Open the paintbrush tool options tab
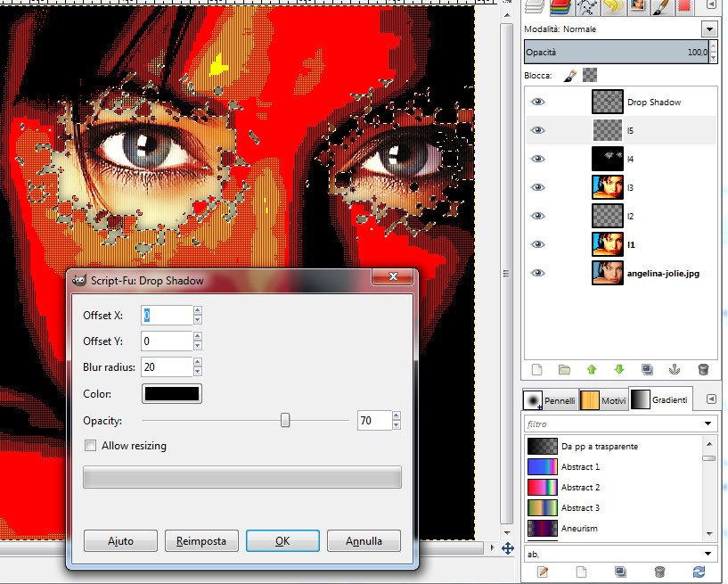 661,6
